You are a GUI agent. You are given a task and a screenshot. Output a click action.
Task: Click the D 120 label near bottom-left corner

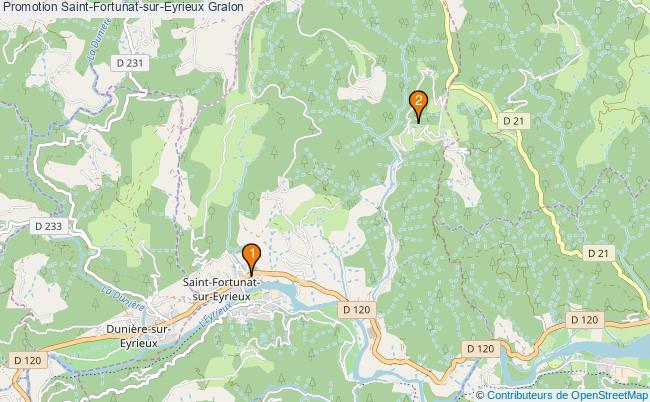click(28, 361)
